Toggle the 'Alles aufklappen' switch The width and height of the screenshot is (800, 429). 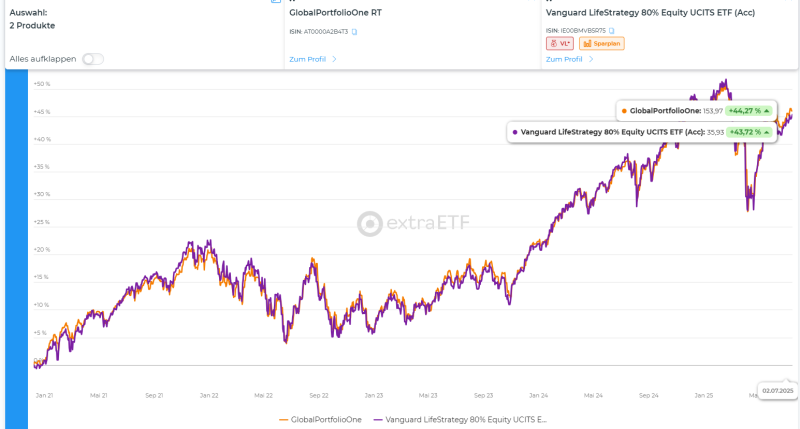93,59
